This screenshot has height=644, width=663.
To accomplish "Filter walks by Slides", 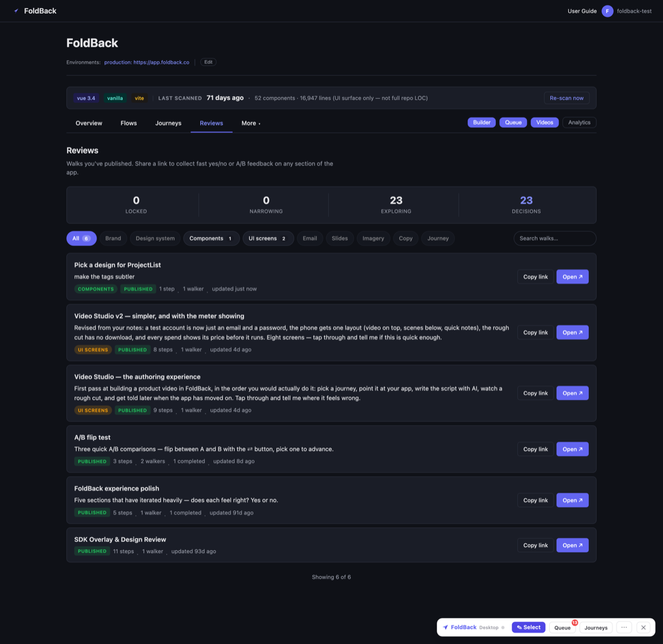I will [339, 239].
